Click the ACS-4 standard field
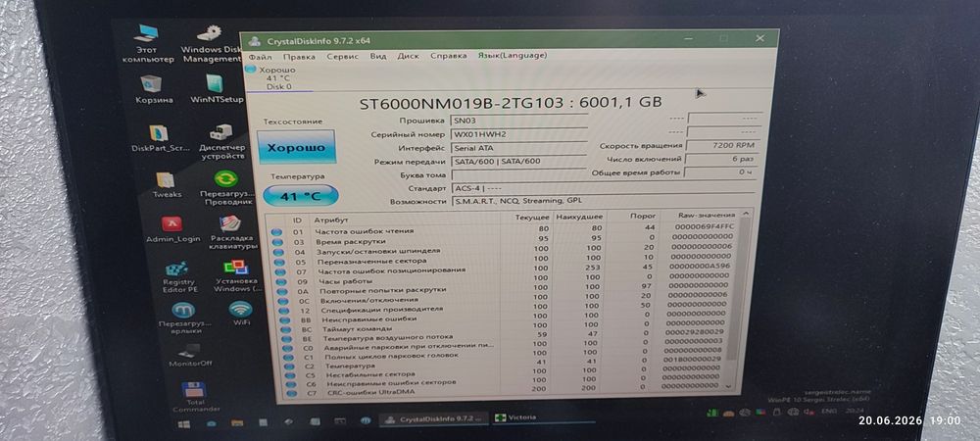Image resolution: width=980 pixels, height=441 pixels. pos(604,187)
